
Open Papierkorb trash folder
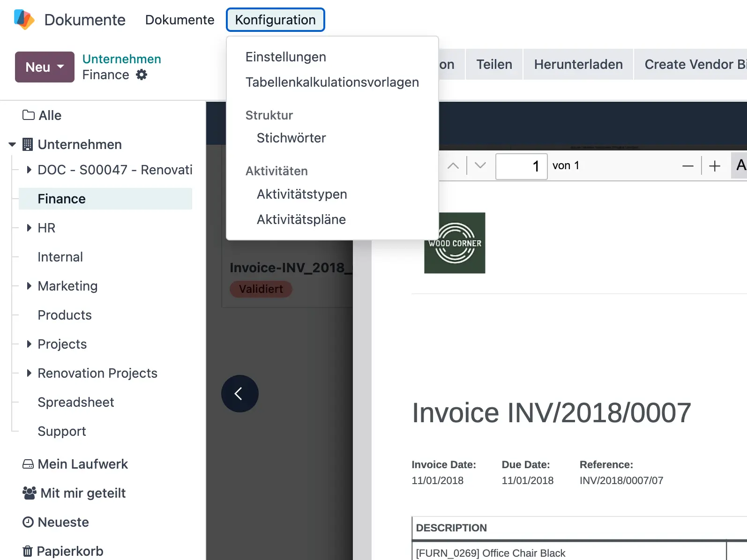[69, 551]
